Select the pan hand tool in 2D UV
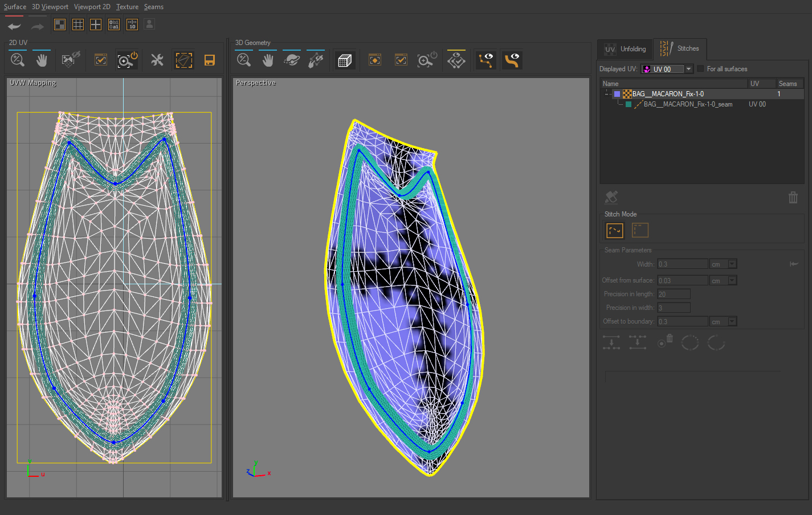Viewport: 812px width, 515px height. [x=42, y=60]
